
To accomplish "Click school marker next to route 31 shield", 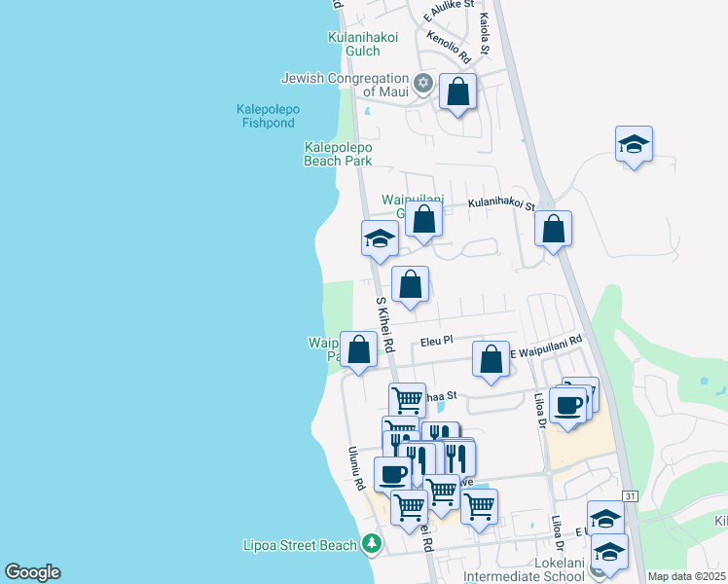I will click(605, 518).
